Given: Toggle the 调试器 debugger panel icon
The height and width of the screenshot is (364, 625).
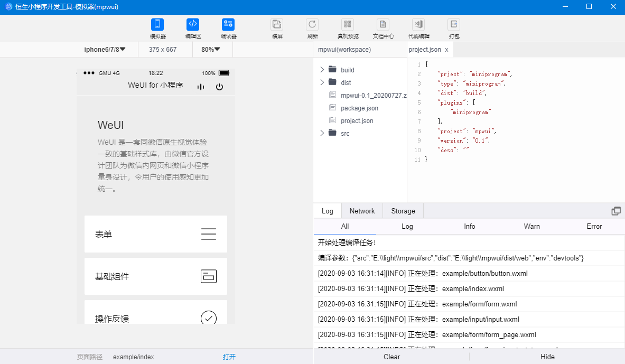Looking at the screenshot, I should point(228,24).
